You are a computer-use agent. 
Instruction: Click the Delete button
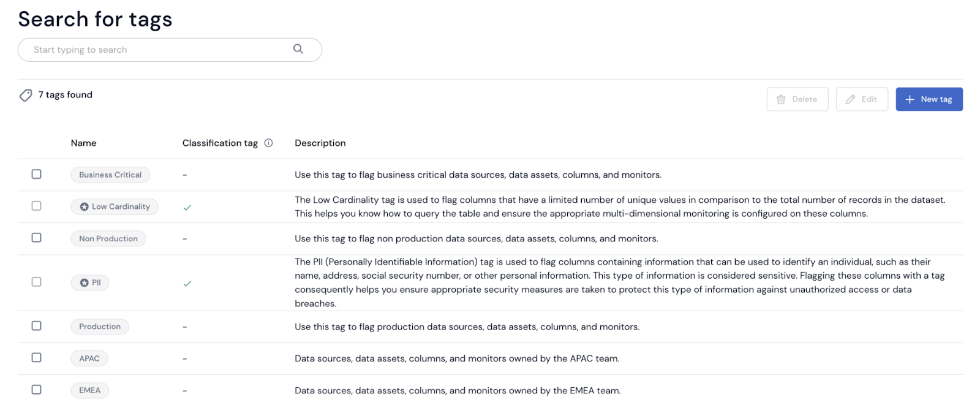(x=797, y=99)
